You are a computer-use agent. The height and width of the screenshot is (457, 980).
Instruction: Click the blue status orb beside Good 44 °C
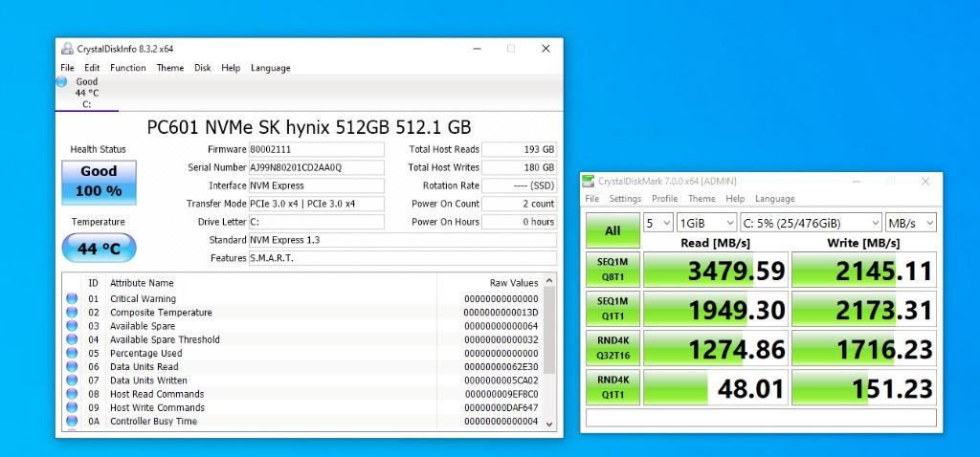click(x=61, y=81)
